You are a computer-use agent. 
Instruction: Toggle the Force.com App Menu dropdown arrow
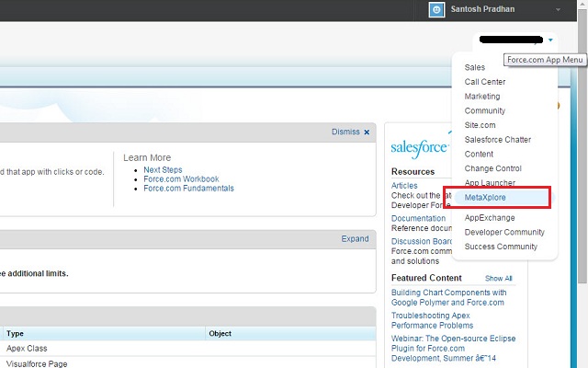point(550,40)
